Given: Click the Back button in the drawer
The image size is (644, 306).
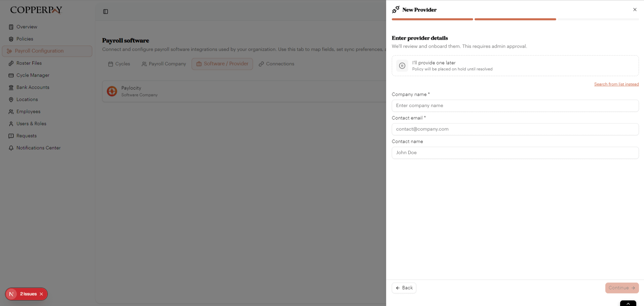Looking at the screenshot, I should [404, 288].
